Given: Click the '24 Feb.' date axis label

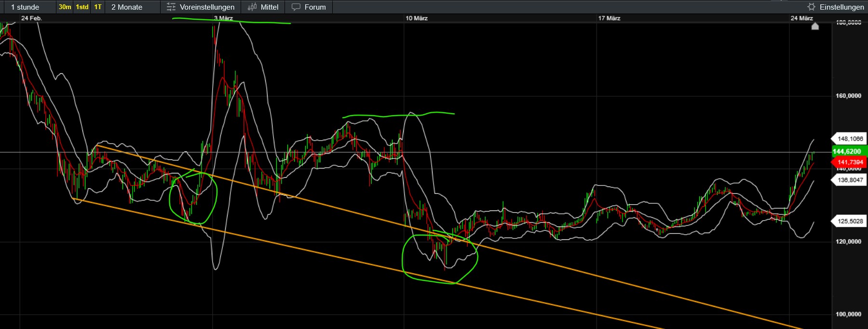Looking at the screenshot, I should coord(32,18).
